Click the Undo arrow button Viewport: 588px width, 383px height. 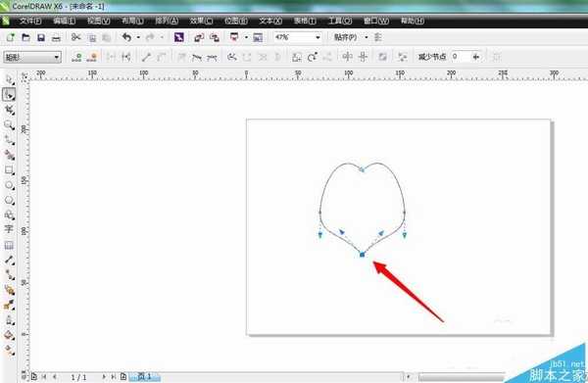click(x=126, y=37)
